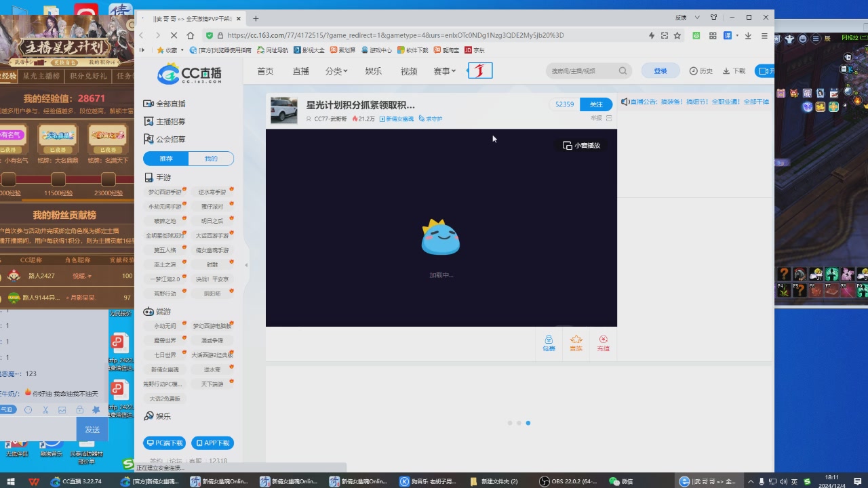Click third carousel dot below player
Image resolution: width=868 pixels, height=488 pixels.
[x=528, y=423]
